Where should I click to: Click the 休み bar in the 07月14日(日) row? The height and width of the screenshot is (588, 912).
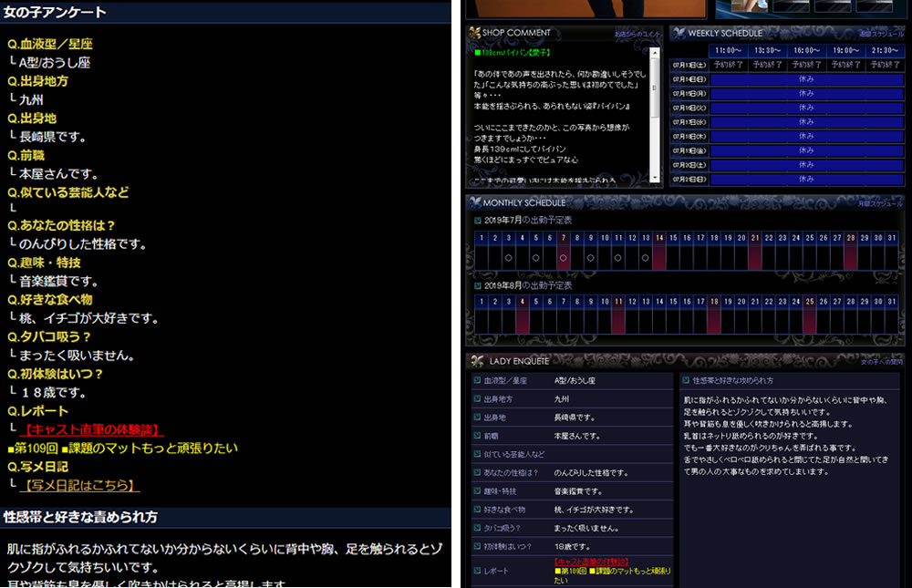click(807, 79)
